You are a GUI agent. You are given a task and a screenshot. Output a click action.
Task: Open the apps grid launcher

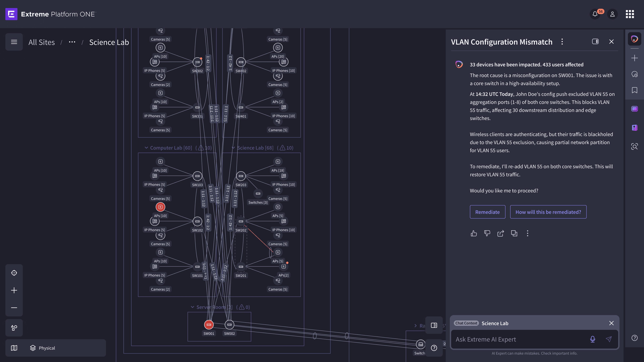point(630,14)
